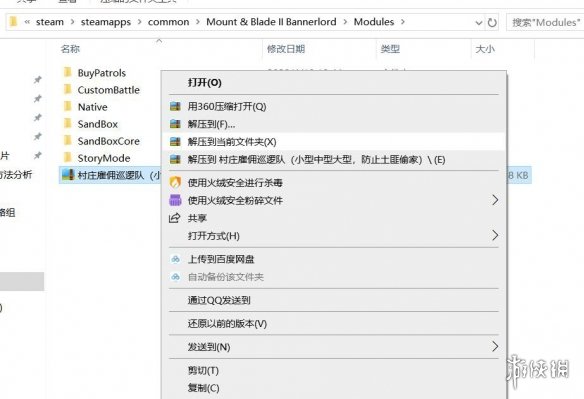Click the Modules path segment
This screenshot has height=399, width=584.
point(374,22)
